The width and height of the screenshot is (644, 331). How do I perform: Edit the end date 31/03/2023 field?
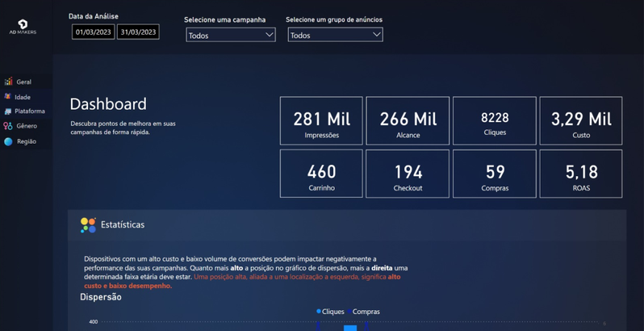click(x=138, y=32)
